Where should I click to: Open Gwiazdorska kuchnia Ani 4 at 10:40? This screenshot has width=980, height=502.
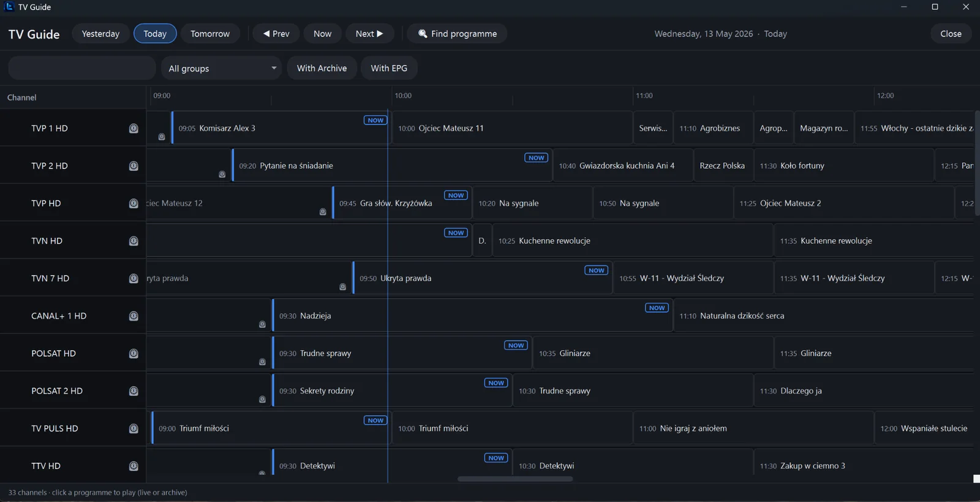click(623, 165)
